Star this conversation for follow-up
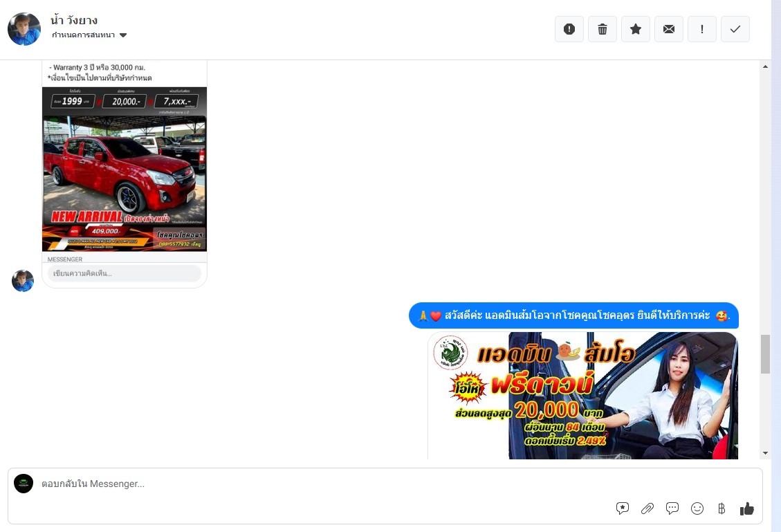The height and width of the screenshot is (532, 781). pos(636,29)
